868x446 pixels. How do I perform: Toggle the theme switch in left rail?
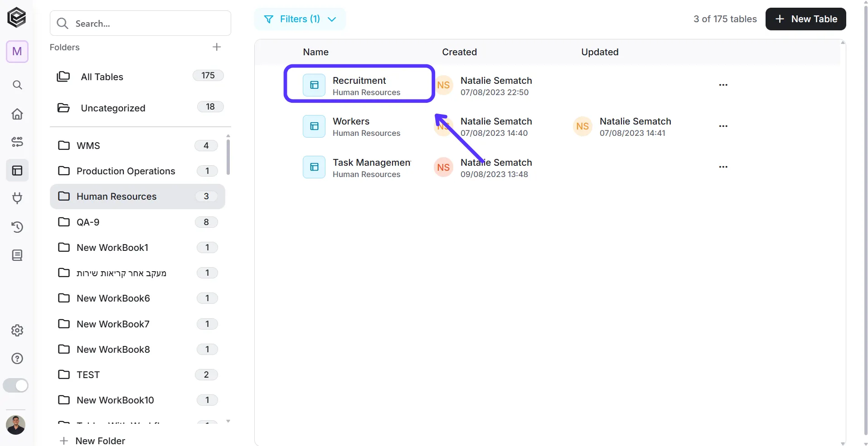coord(16,385)
